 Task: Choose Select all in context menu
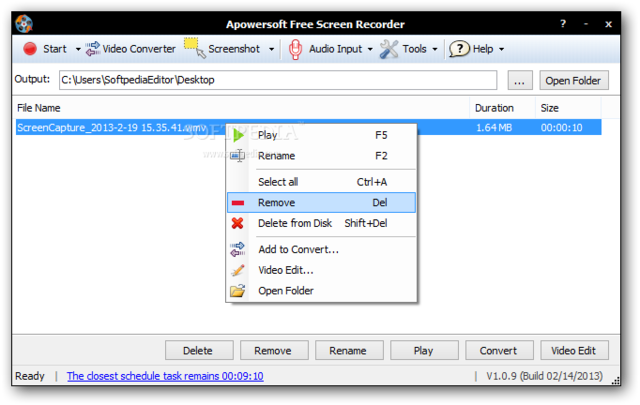tap(322, 182)
